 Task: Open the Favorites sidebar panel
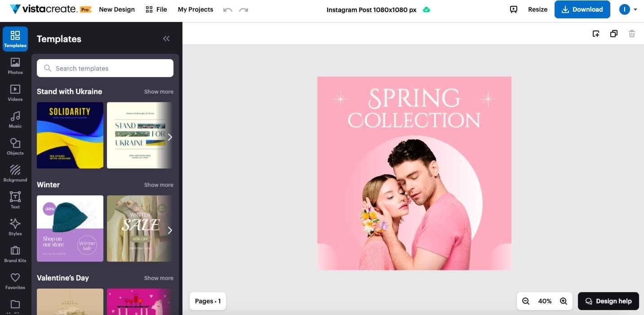tap(15, 281)
